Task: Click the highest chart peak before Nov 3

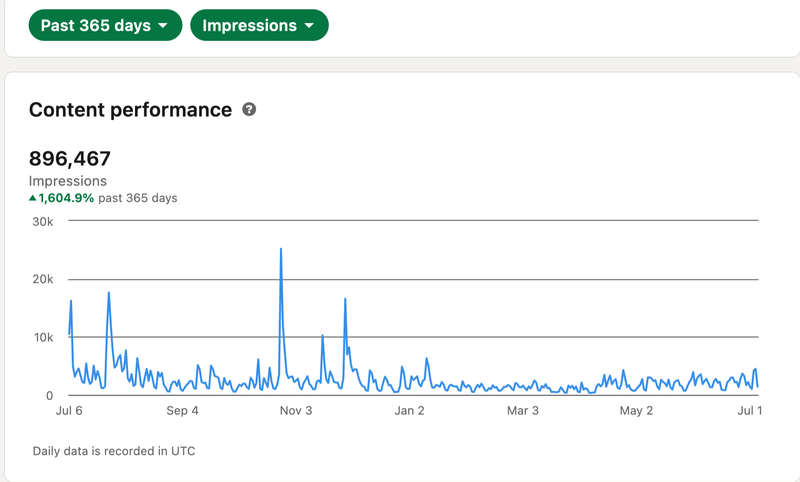Action: click(x=281, y=249)
